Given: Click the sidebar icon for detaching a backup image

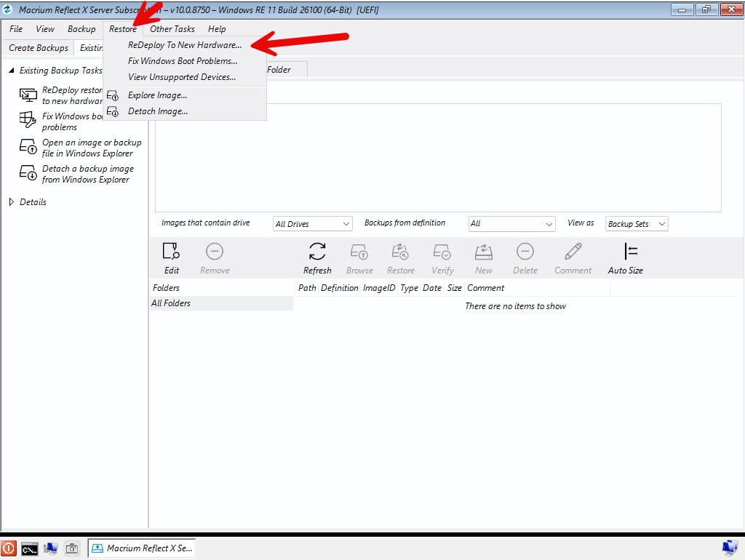Looking at the screenshot, I should coord(28,173).
